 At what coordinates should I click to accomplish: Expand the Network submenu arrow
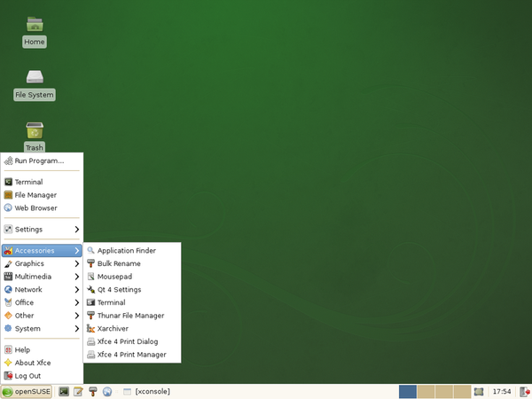click(x=77, y=289)
